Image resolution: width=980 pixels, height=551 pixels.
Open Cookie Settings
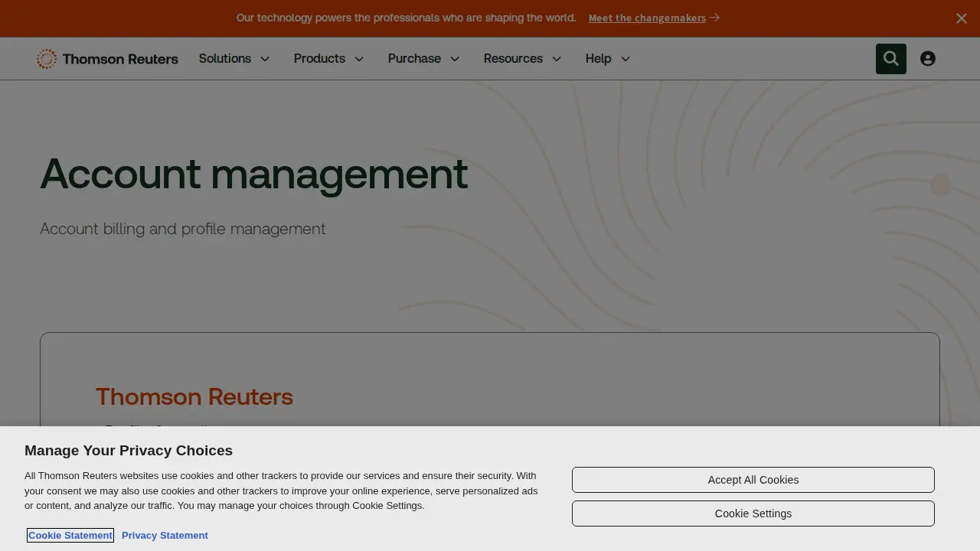click(753, 514)
